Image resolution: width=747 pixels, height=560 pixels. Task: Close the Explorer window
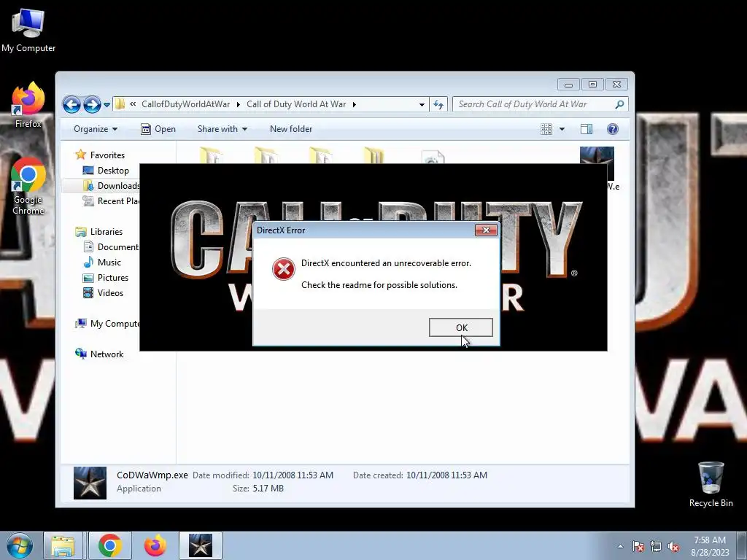click(x=616, y=85)
